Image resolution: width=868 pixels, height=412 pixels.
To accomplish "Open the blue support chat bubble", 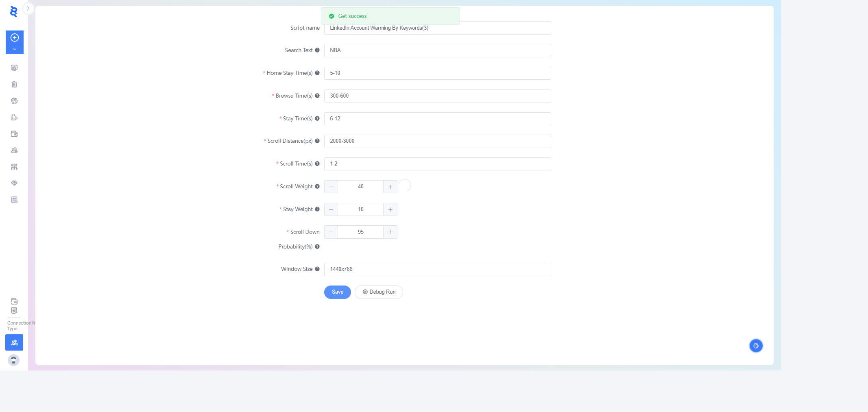I will tap(756, 346).
